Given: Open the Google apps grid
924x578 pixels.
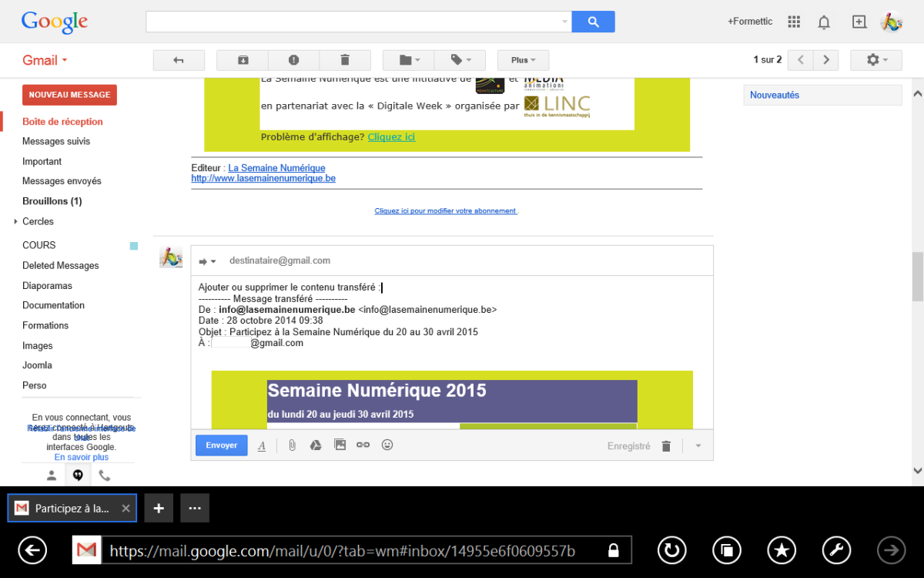Looking at the screenshot, I should click(x=794, y=22).
